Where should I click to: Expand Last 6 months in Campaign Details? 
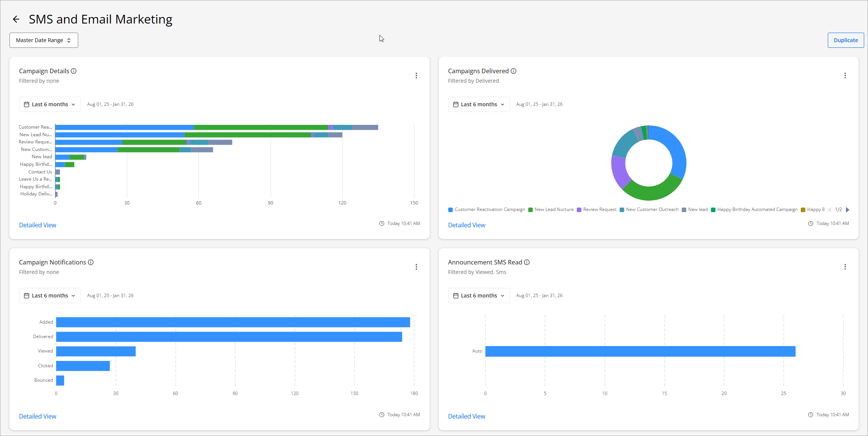(50, 104)
